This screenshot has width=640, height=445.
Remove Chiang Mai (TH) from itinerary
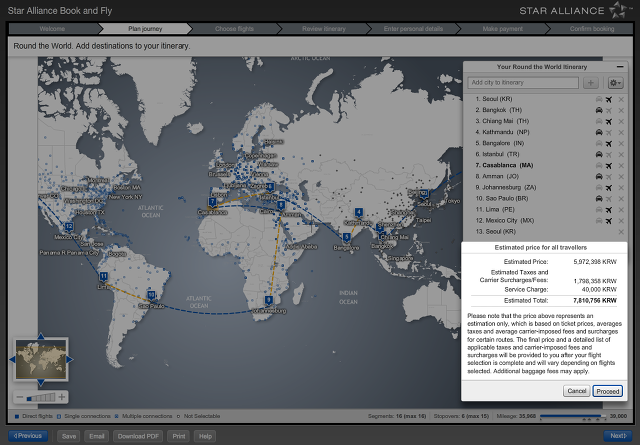621,121
